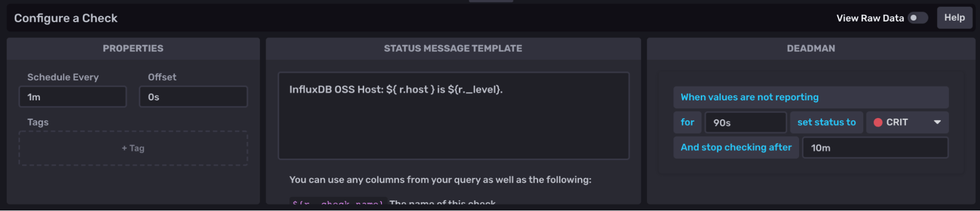The image size is (980, 211).
Task: Click the red CRIT status dot
Action: point(878,122)
